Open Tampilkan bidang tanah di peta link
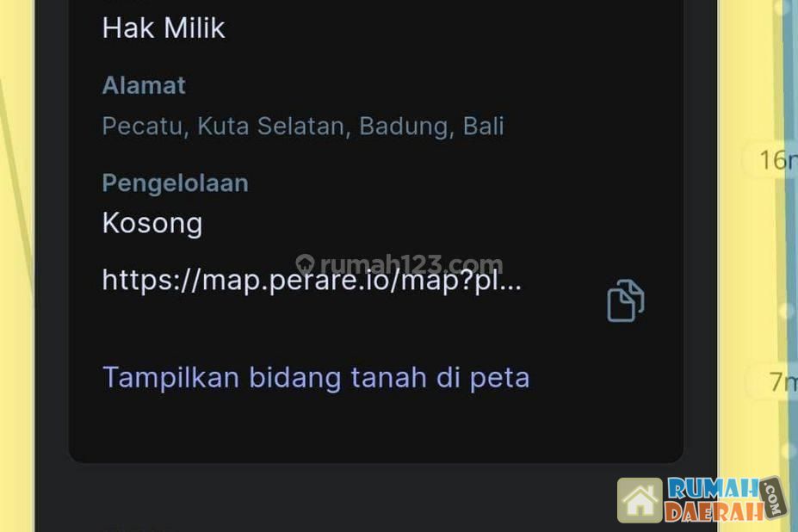This screenshot has height=532, width=798. (x=316, y=378)
